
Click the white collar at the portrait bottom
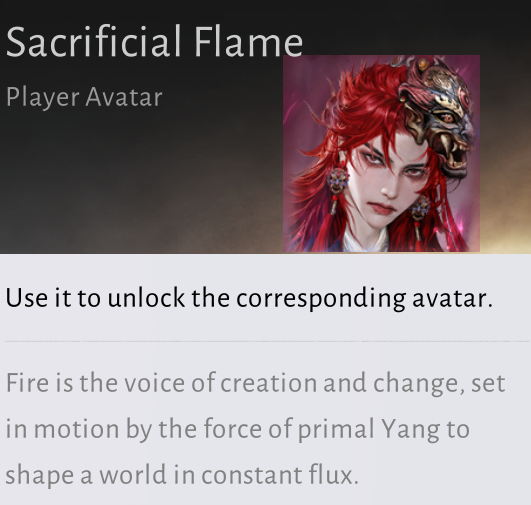point(366,241)
